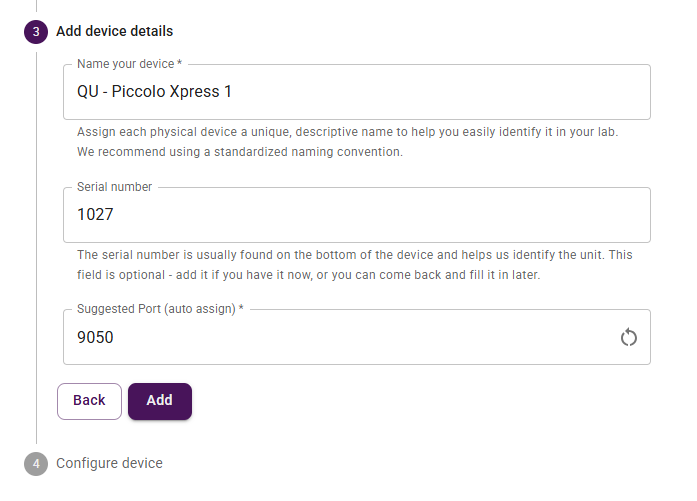Image resolution: width=697 pixels, height=501 pixels.
Task: Click the 'field is optional' helper line
Action: point(308,274)
